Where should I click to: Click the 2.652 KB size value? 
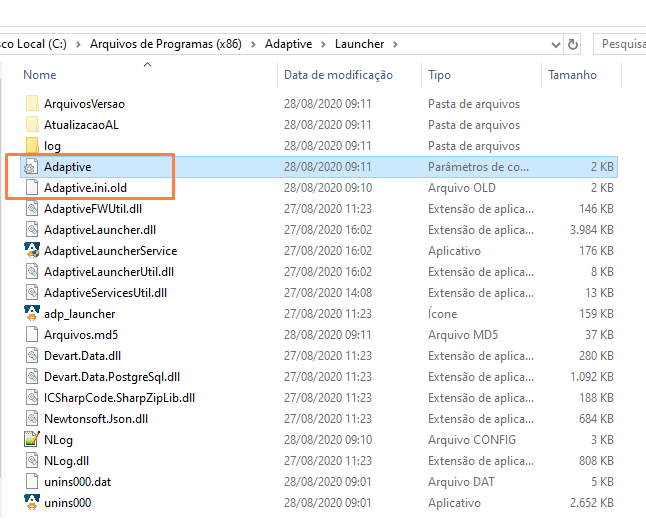click(592, 503)
